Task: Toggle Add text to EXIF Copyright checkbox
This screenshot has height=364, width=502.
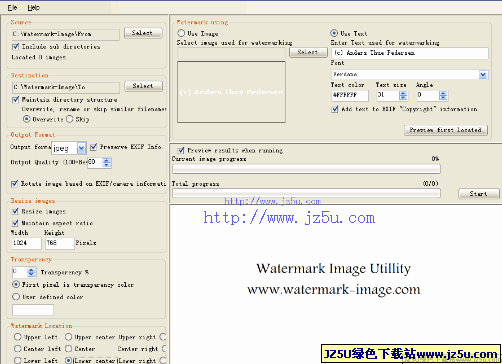Action: coord(335,109)
